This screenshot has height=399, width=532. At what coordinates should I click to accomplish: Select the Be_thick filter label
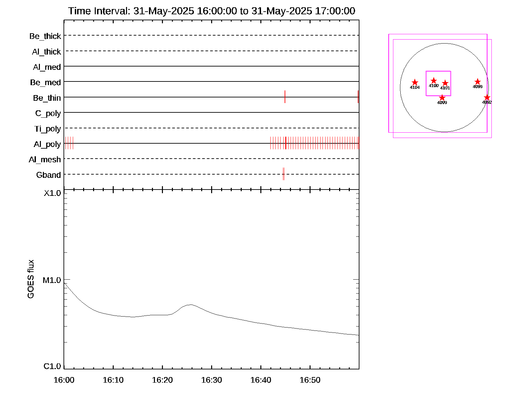(x=45, y=36)
